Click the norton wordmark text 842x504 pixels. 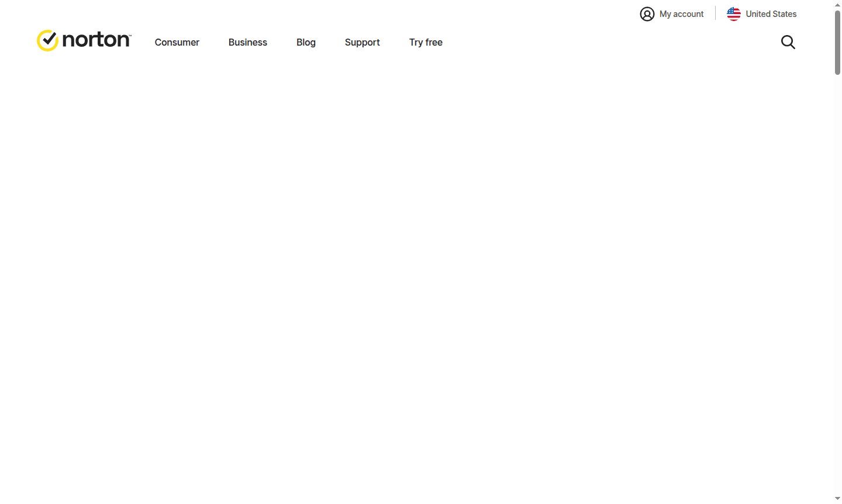95,40
